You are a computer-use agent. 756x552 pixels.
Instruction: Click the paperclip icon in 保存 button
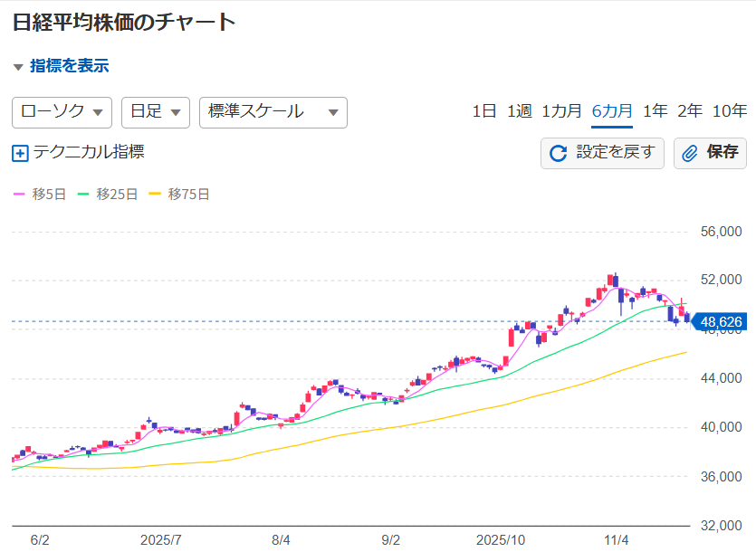tap(690, 153)
